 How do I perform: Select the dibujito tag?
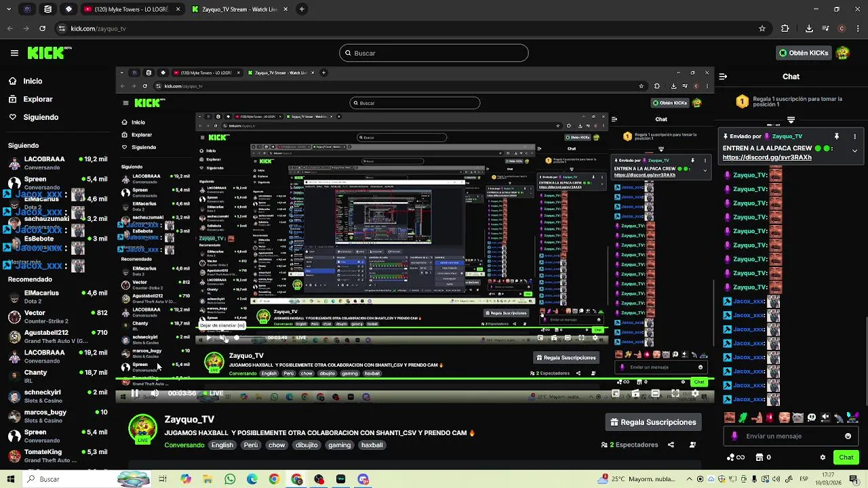[307, 445]
